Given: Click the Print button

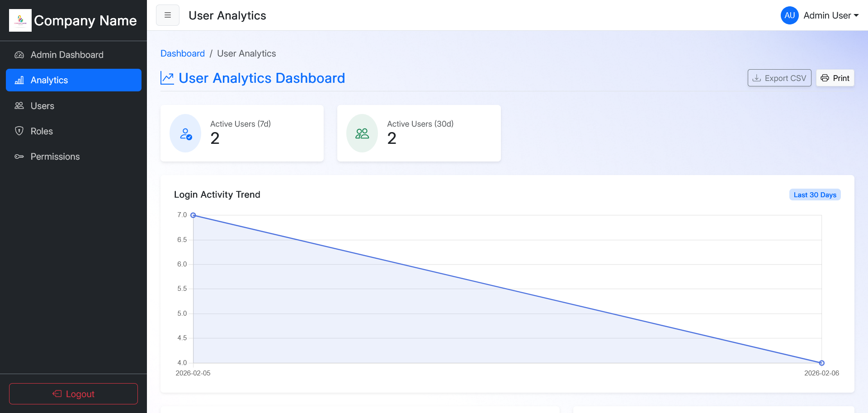Looking at the screenshot, I should coord(835,78).
